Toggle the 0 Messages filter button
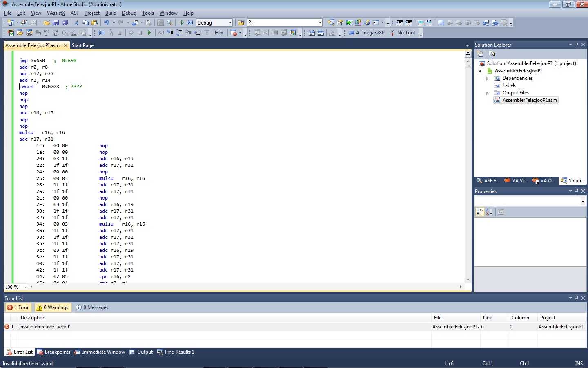Viewport: 588px width, 368px height. tap(92, 307)
